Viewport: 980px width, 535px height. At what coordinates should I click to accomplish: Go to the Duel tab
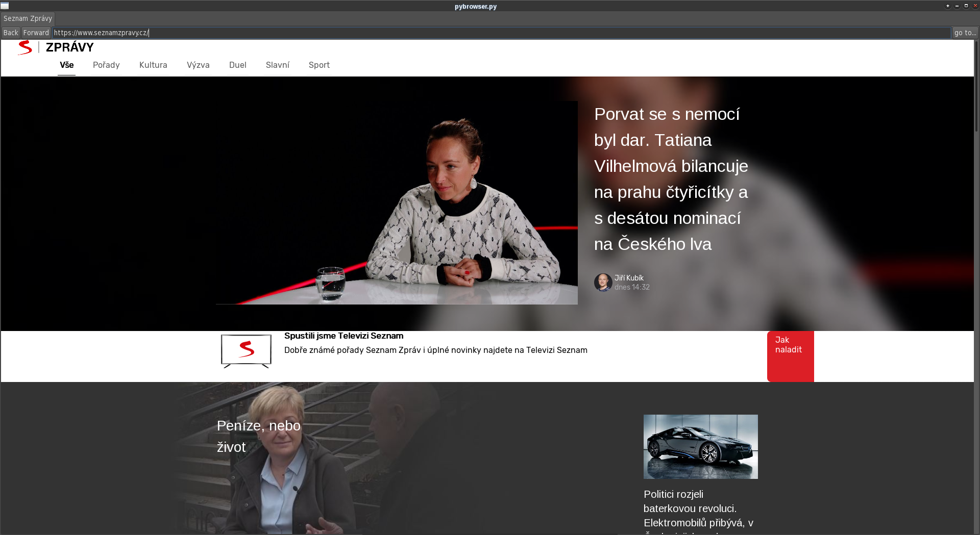point(237,65)
